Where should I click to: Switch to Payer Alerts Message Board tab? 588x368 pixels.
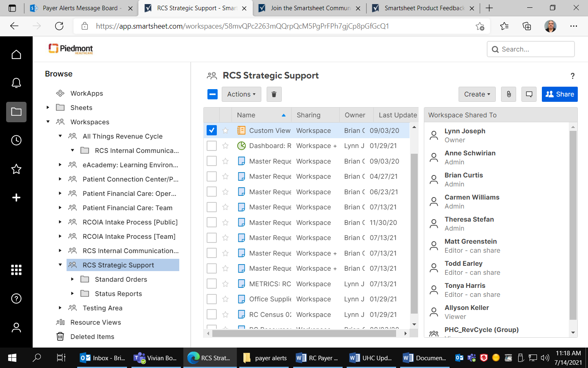(81, 8)
